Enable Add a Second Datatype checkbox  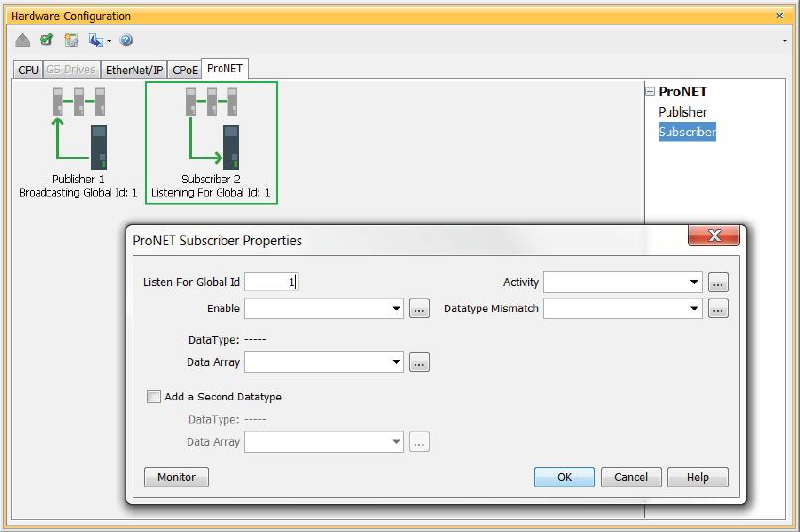coord(153,397)
